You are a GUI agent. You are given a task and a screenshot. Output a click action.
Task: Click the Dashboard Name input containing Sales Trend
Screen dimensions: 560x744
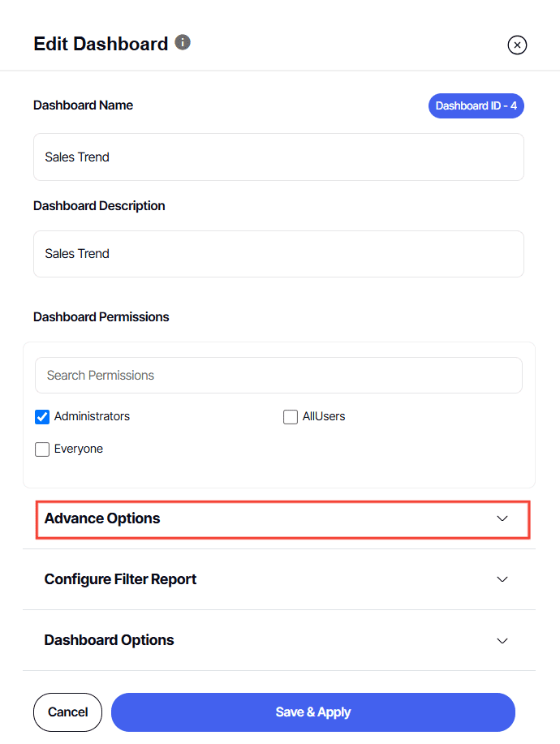(278, 157)
